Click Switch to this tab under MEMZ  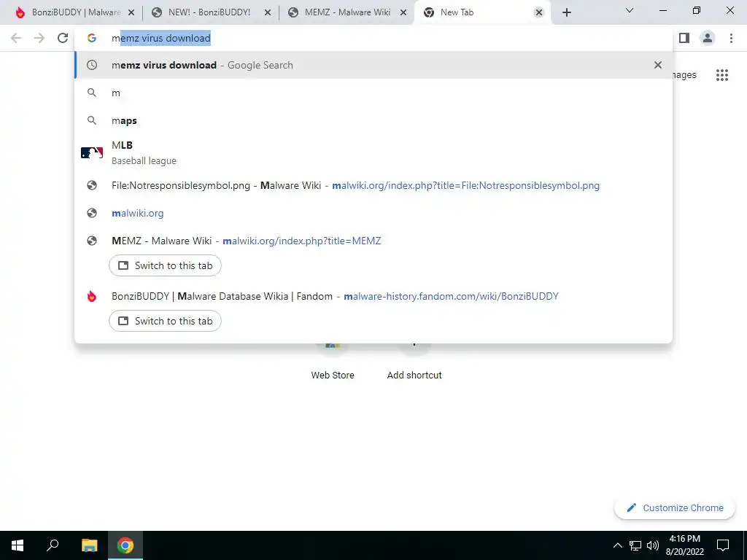point(165,265)
